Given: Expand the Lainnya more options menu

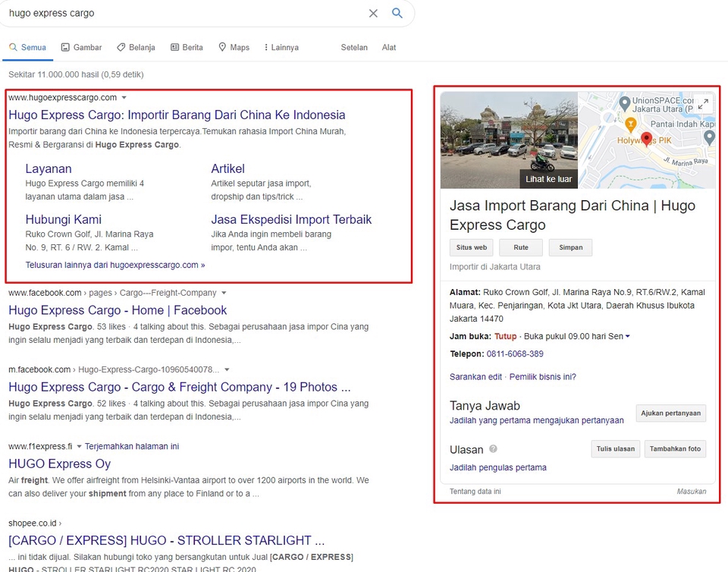Looking at the screenshot, I should tap(281, 47).
